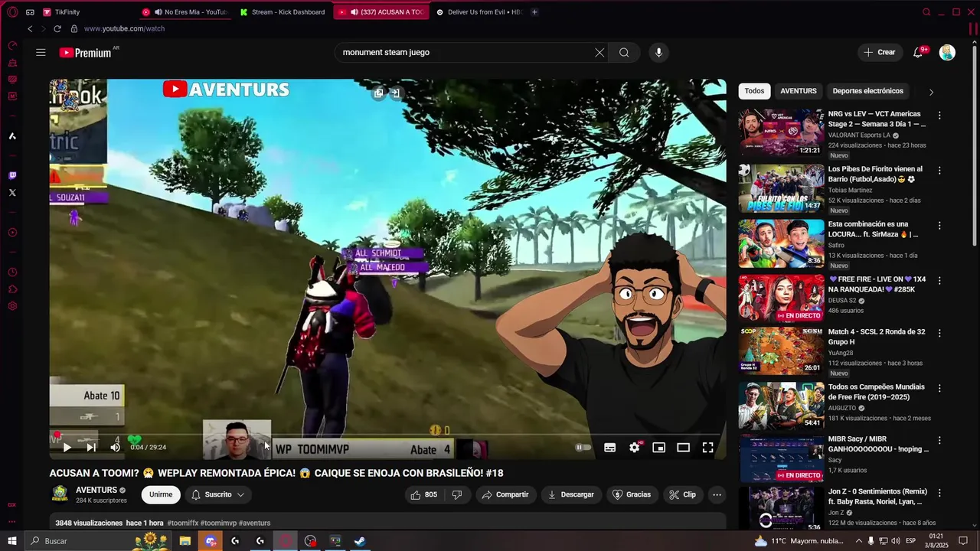The height and width of the screenshot is (551, 980).
Task: Open File Explorer from the taskbar
Action: click(x=185, y=541)
